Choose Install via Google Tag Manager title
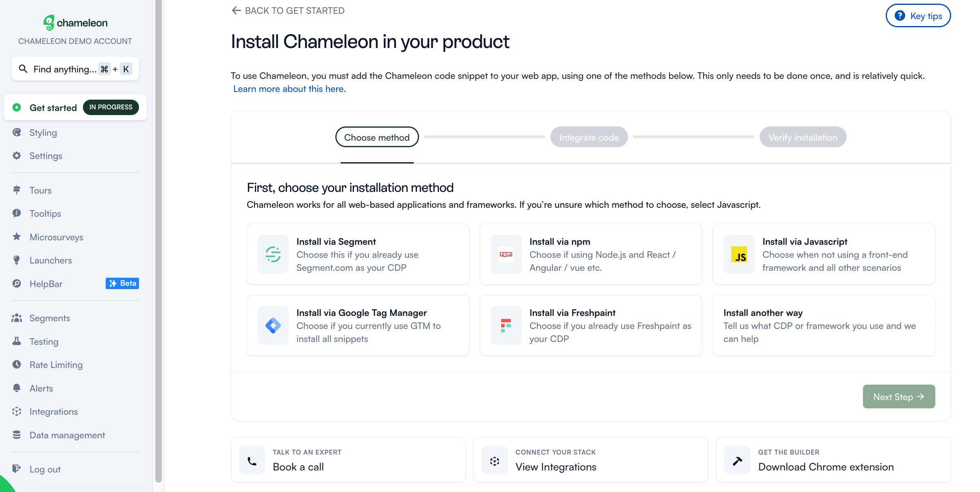The height and width of the screenshot is (492, 980). (x=361, y=313)
